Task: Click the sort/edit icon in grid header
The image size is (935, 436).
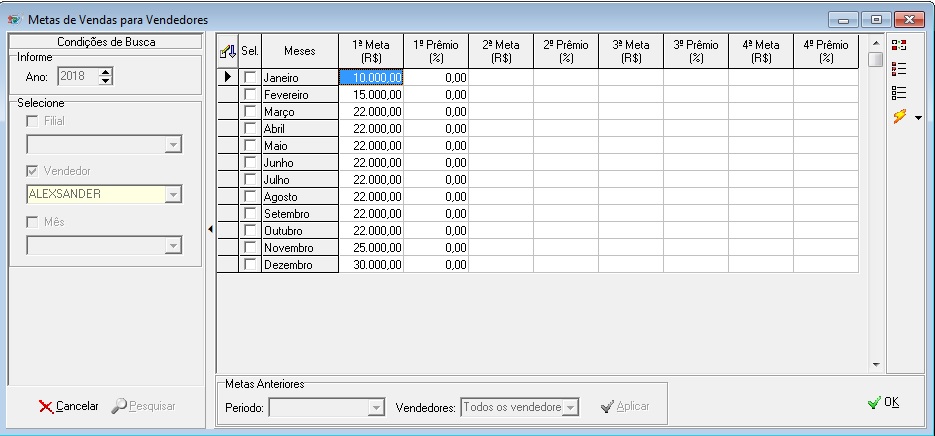Action: click(x=227, y=51)
